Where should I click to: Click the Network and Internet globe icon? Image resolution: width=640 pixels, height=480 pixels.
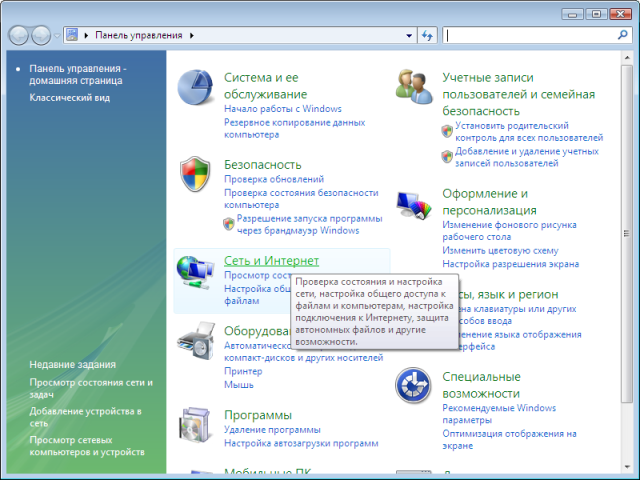pyautogui.click(x=195, y=272)
